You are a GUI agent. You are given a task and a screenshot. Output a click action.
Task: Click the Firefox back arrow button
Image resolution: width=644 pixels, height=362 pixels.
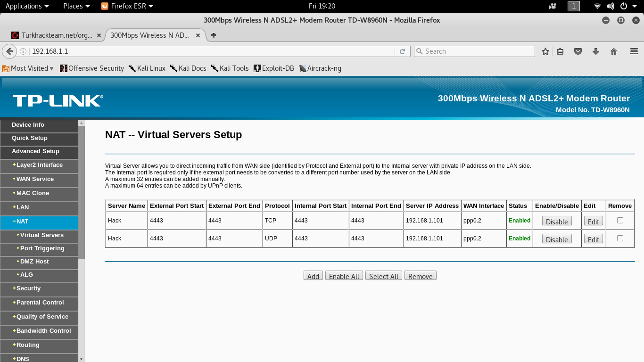click(9, 51)
